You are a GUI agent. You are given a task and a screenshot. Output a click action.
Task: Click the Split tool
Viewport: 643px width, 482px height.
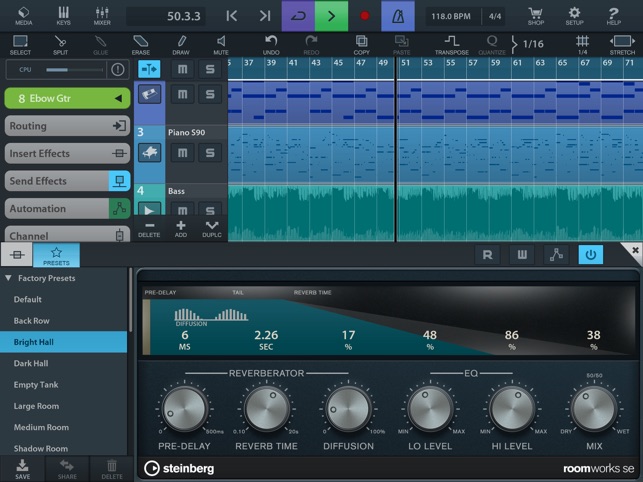coord(60,44)
